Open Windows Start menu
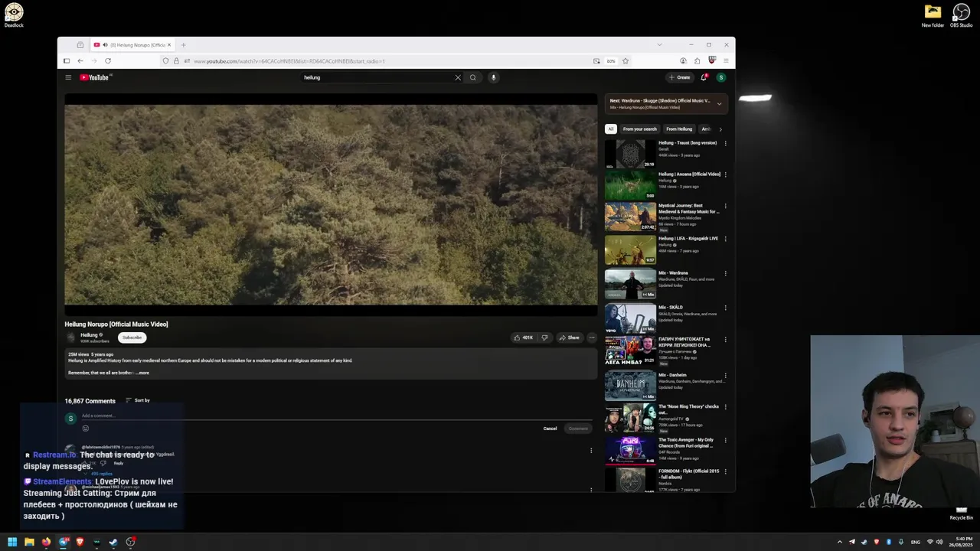Image resolution: width=980 pixels, height=551 pixels. [x=12, y=542]
